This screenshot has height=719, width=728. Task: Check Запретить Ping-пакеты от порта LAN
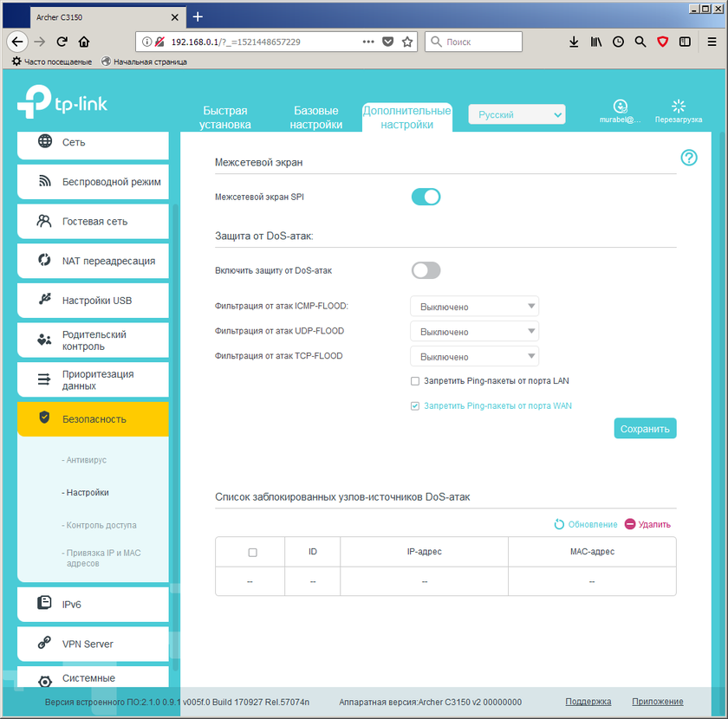coord(415,381)
